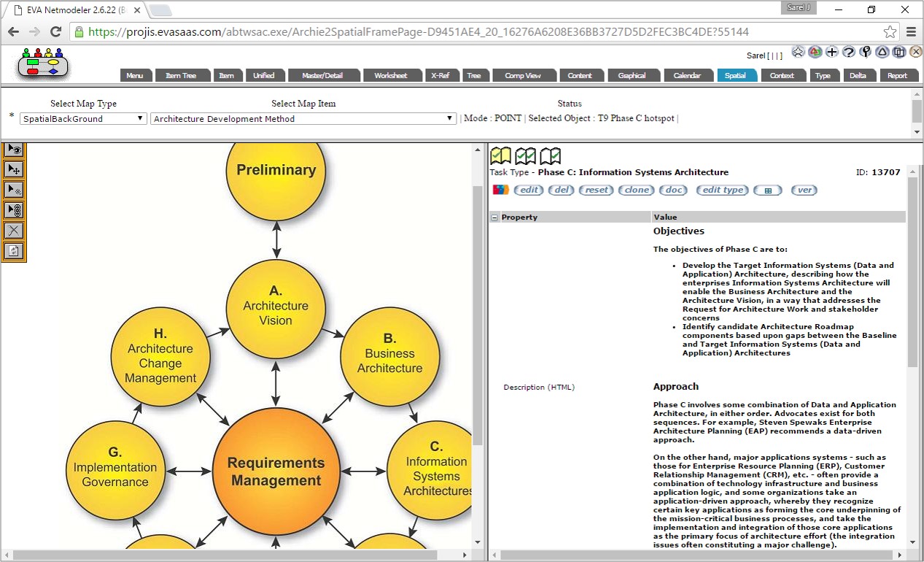
Task: Open the Calendar tab
Action: coord(687,75)
